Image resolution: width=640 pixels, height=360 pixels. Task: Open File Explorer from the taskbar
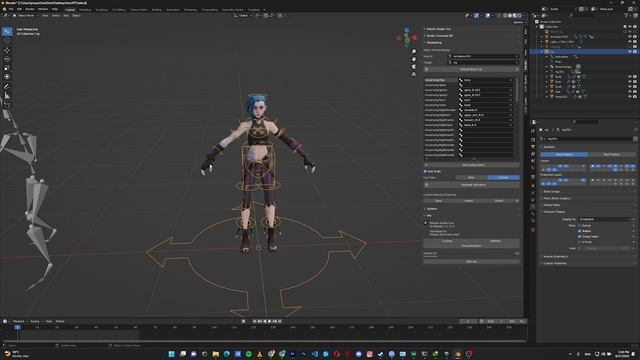[x=216, y=354]
